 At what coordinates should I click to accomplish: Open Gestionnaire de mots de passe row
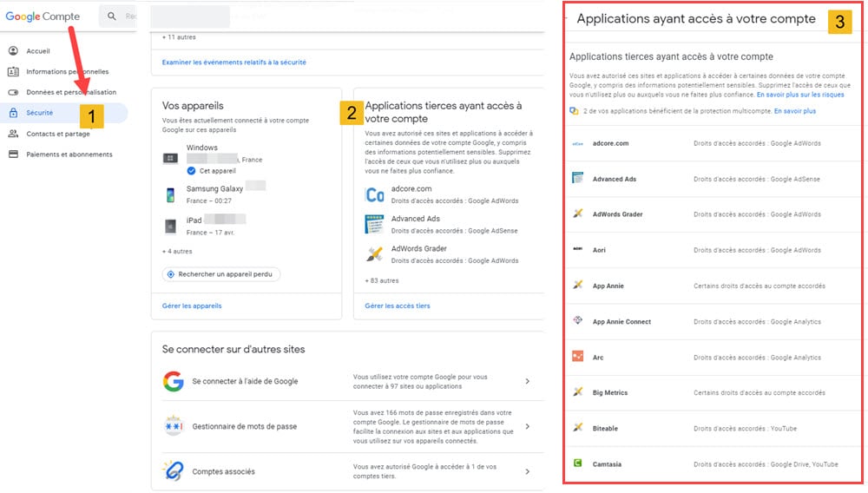348,426
